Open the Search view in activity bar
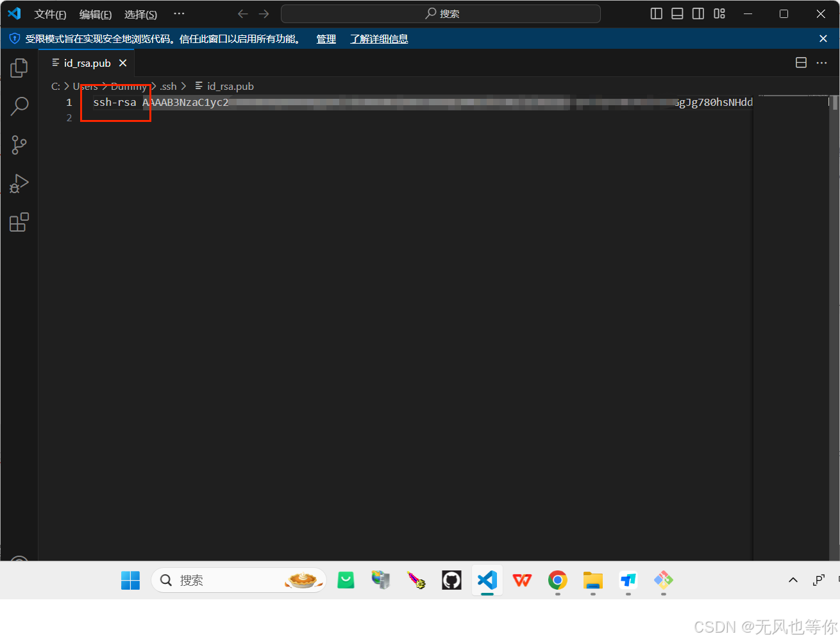The width and height of the screenshot is (840, 641). [19, 106]
